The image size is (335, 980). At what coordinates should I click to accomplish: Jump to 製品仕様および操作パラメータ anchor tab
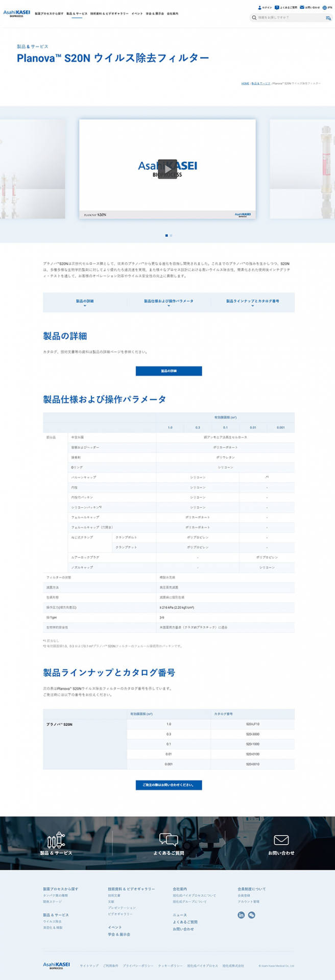coord(169,302)
